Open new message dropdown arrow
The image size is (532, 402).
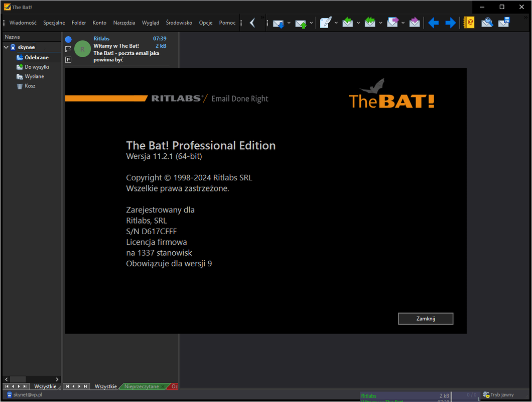click(336, 23)
